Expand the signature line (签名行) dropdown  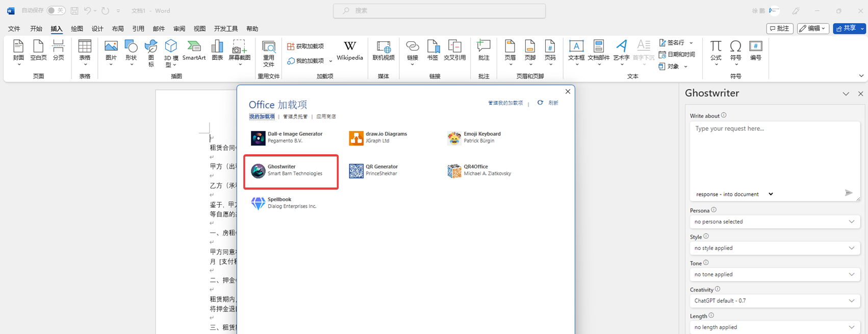click(x=691, y=43)
